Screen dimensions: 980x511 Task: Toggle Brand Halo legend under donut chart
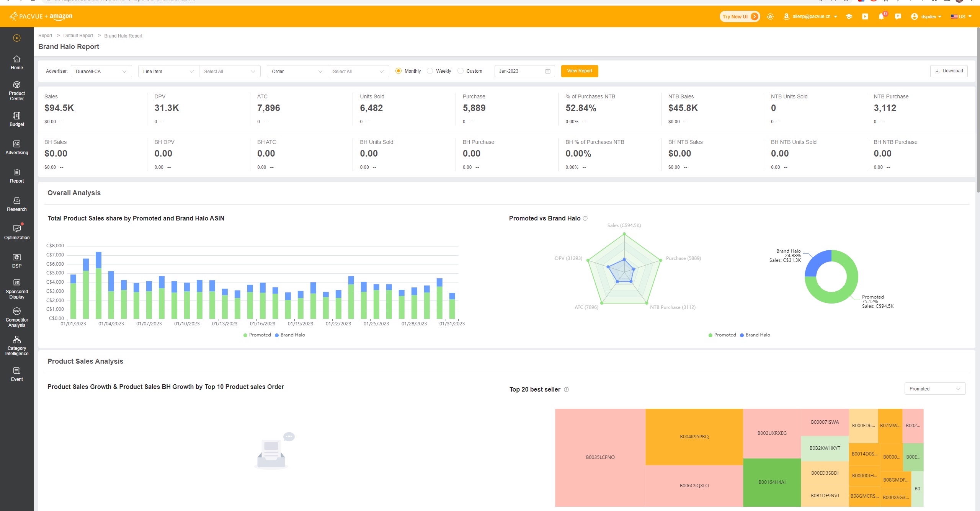pyautogui.click(x=755, y=335)
